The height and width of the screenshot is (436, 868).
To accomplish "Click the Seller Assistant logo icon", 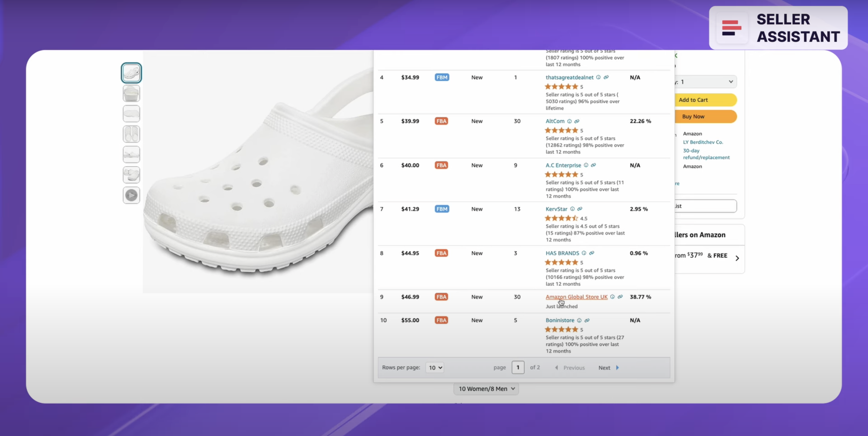I will coord(731,28).
